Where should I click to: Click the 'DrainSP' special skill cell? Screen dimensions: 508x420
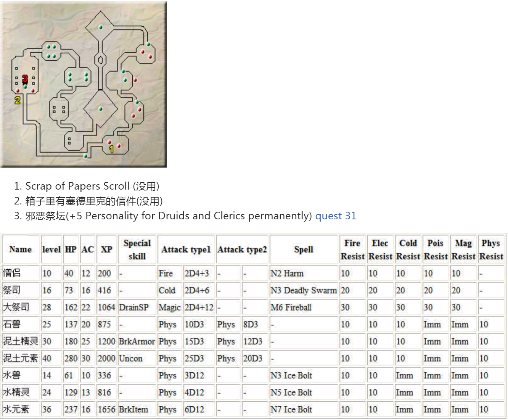[137, 307]
